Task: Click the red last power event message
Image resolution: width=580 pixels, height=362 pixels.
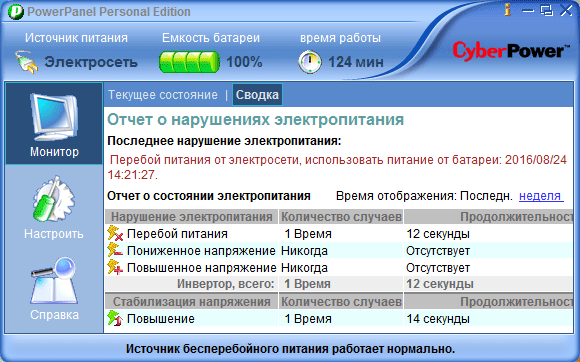Action: tap(337, 167)
